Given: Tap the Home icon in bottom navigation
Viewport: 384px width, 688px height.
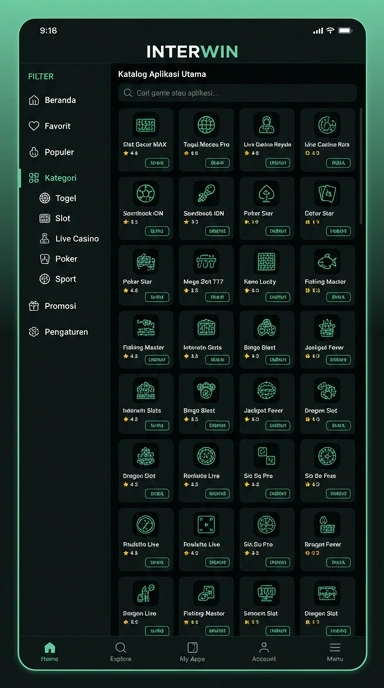Looking at the screenshot, I should pyautogui.click(x=50, y=648).
